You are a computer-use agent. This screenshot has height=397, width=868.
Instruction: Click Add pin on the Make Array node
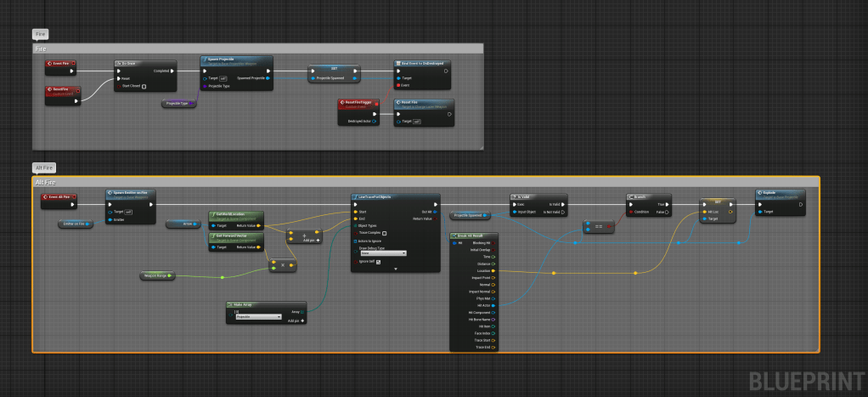click(x=296, y=320)
